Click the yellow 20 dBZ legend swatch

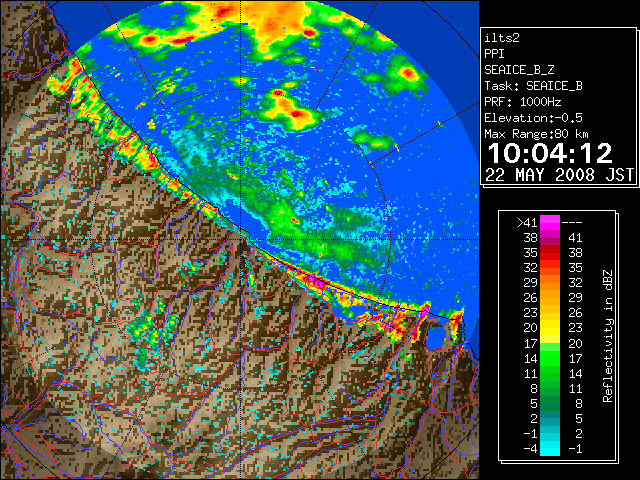tap(550, 328)
